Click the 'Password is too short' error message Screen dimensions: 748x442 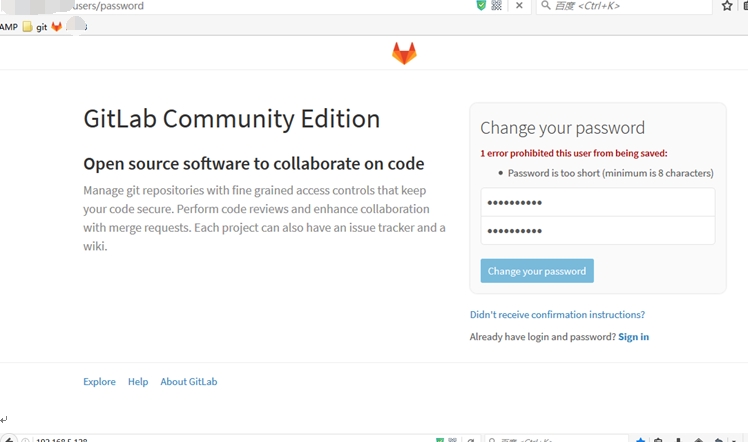tap(611, 173)
